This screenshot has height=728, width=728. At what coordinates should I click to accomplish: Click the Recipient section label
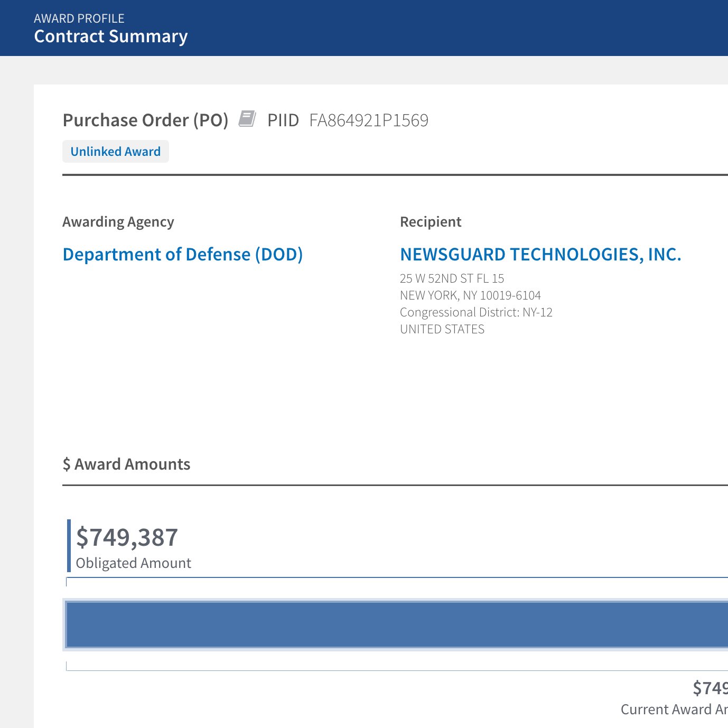(431, 222)
